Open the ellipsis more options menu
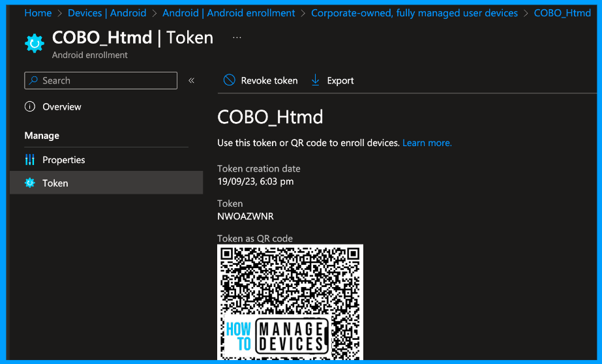Viewport: 602px width, 364px height. pyautogui.click(x=237, y=37)
